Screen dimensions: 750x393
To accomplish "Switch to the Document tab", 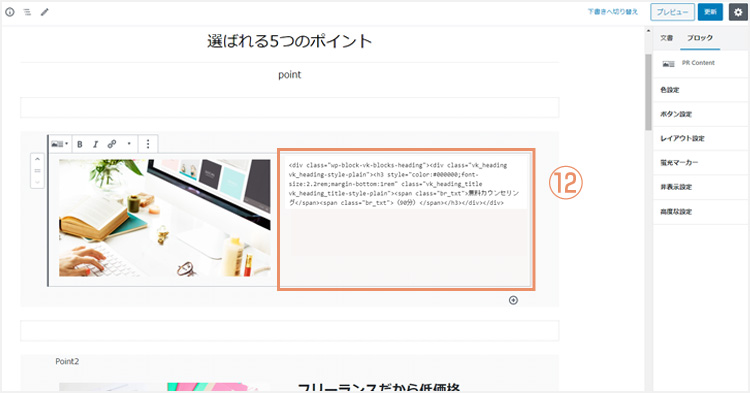I will click(x=666, y=38).
